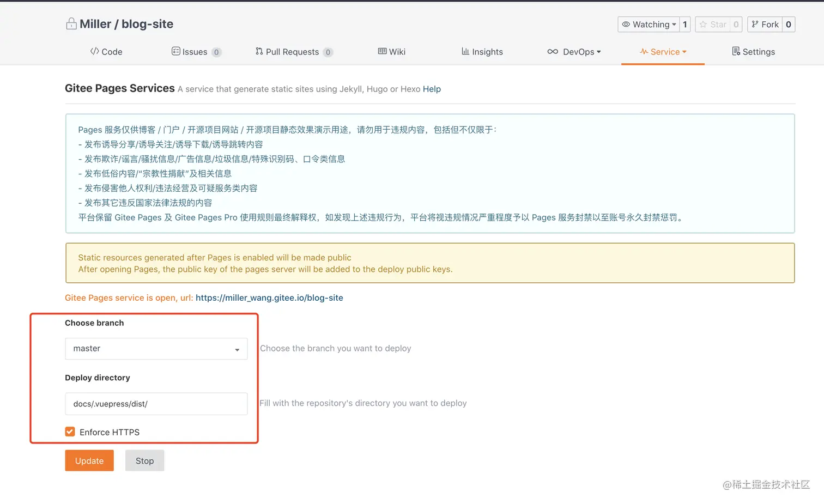Click the 'Choose branch' label
This screenshot has width=824, height=504.
tap(94, 323)
